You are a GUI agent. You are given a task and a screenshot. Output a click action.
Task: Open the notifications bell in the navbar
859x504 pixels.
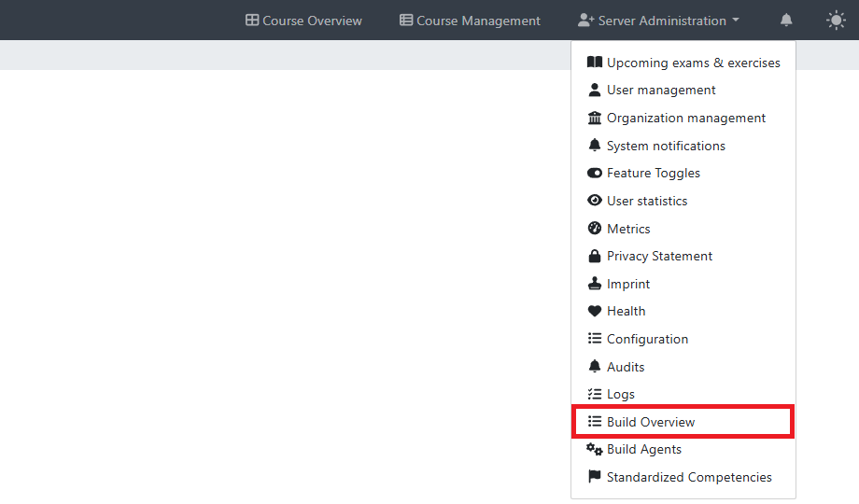786,21
